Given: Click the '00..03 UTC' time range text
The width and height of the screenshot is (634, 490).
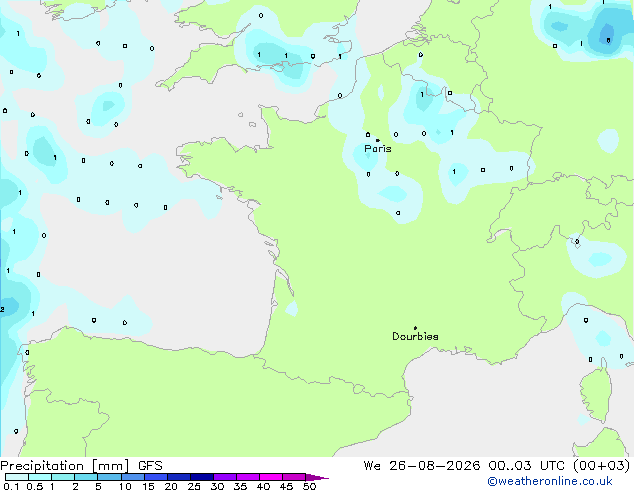Looking at the screenshot, I should click(526, 466).
